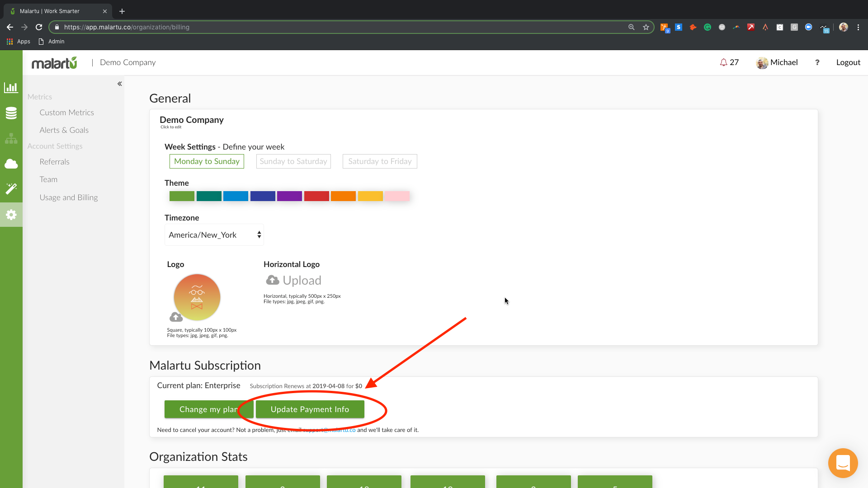Open Team in sidebar
Screen dimensions: 868x488
(x=48, y=179)
